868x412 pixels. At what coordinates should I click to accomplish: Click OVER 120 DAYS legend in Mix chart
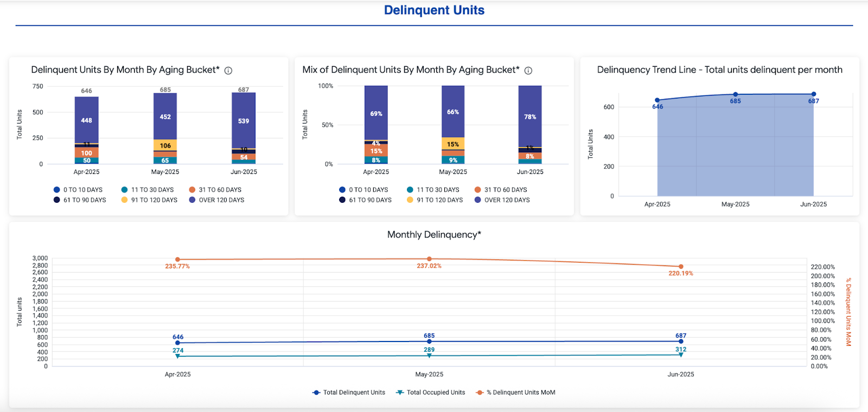pos(502,200)
